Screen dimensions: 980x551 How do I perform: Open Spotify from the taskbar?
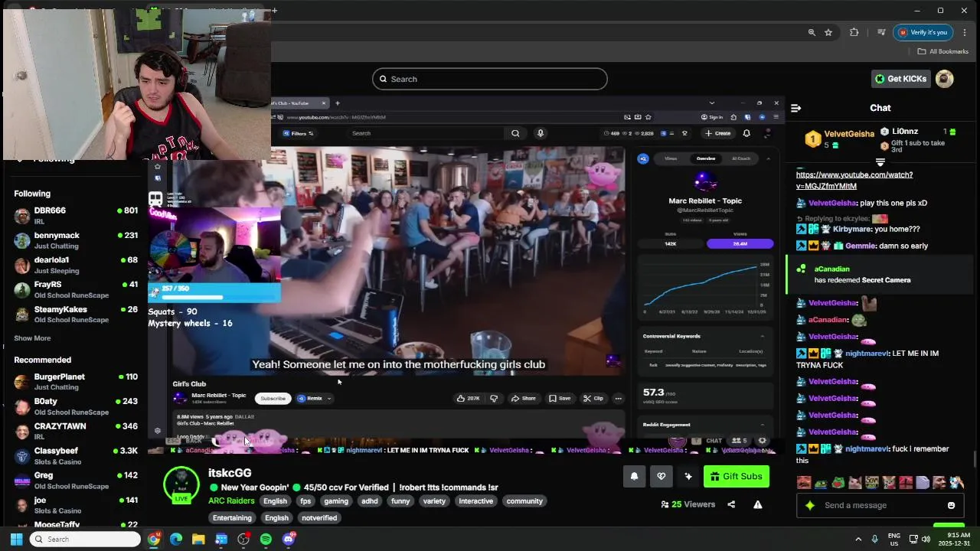[266, 539]
